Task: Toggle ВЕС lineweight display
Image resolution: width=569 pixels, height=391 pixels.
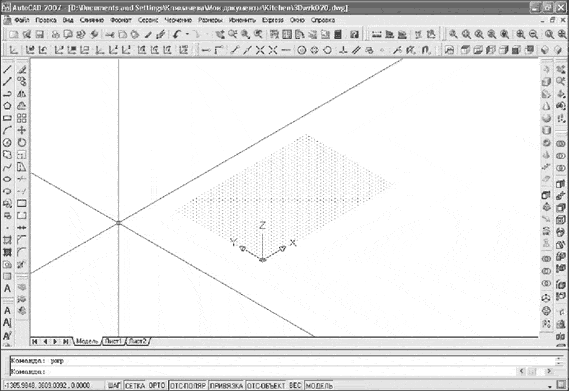Action: (x=295, y=385)
